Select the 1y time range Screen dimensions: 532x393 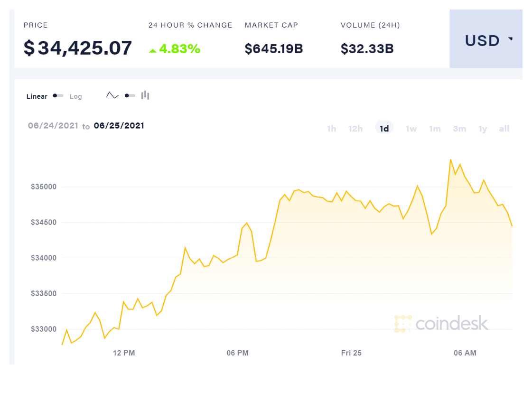(483, 129)
